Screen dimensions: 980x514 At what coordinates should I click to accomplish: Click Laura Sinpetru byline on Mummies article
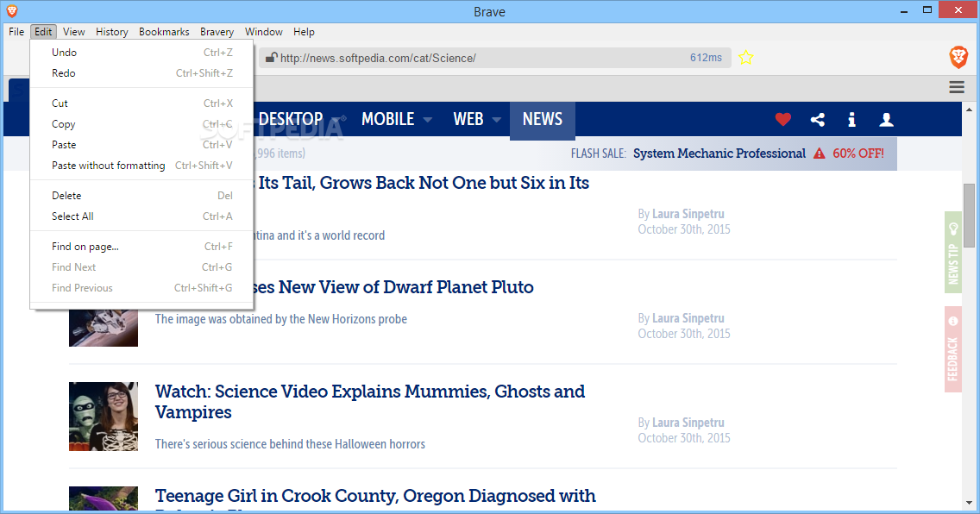(x=688, y=423)
